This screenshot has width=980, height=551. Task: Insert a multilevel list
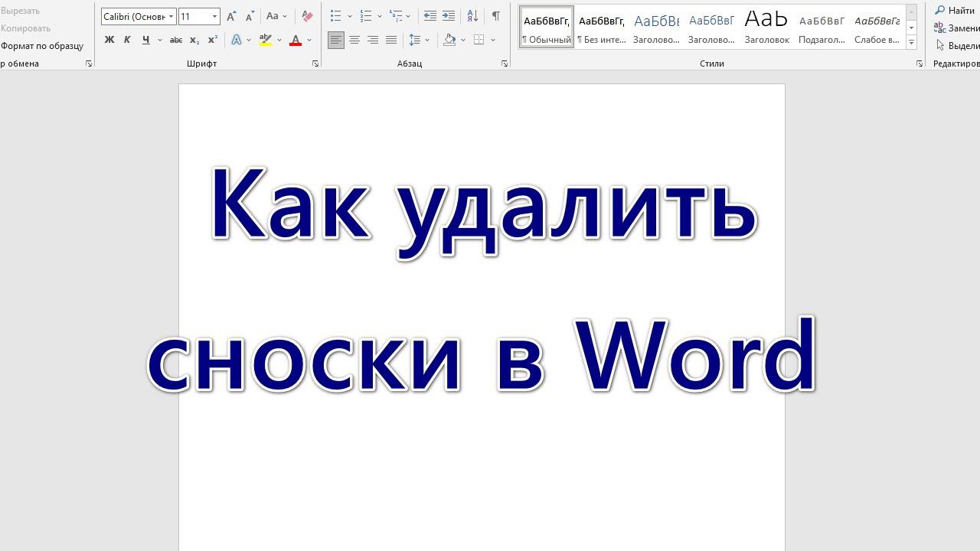395,16
